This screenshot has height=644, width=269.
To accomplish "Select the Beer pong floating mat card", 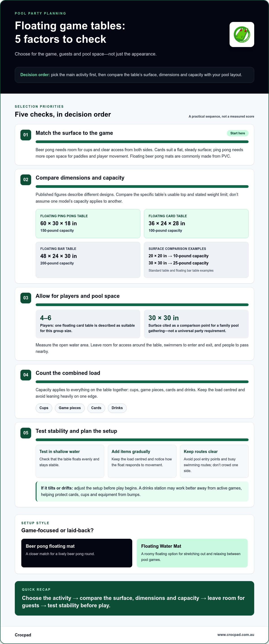I will [77, 553].
